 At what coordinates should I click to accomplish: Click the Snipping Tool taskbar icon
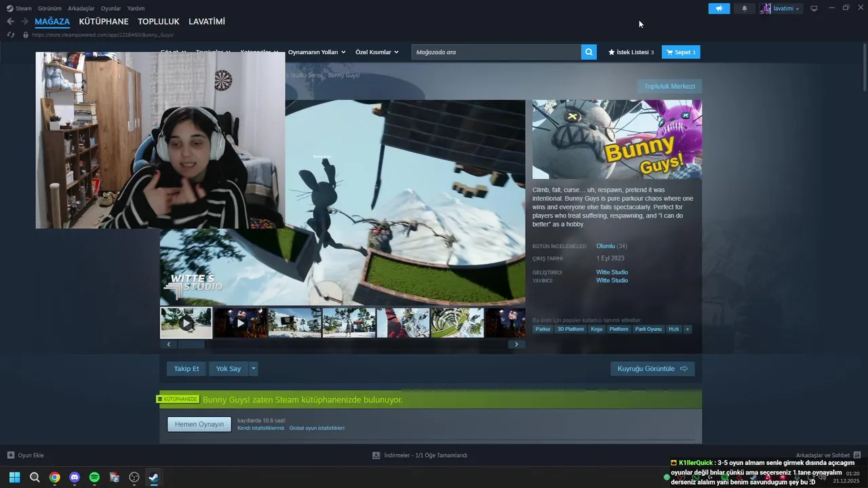coord(115,477)
